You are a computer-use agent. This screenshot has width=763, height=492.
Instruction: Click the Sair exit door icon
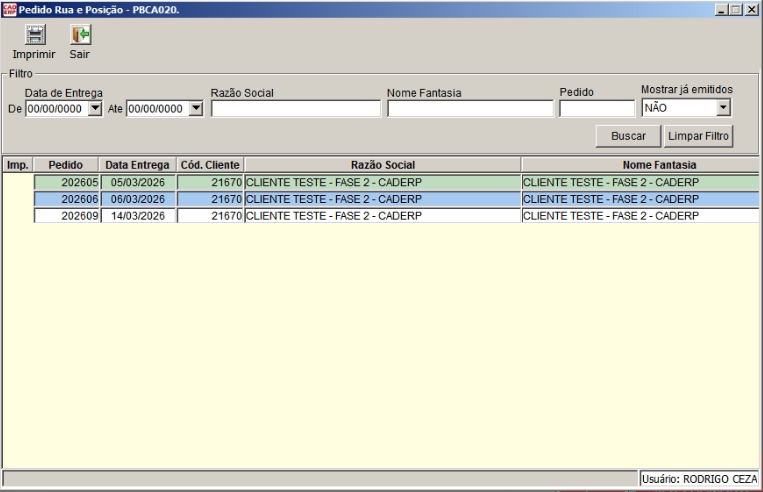81,35
